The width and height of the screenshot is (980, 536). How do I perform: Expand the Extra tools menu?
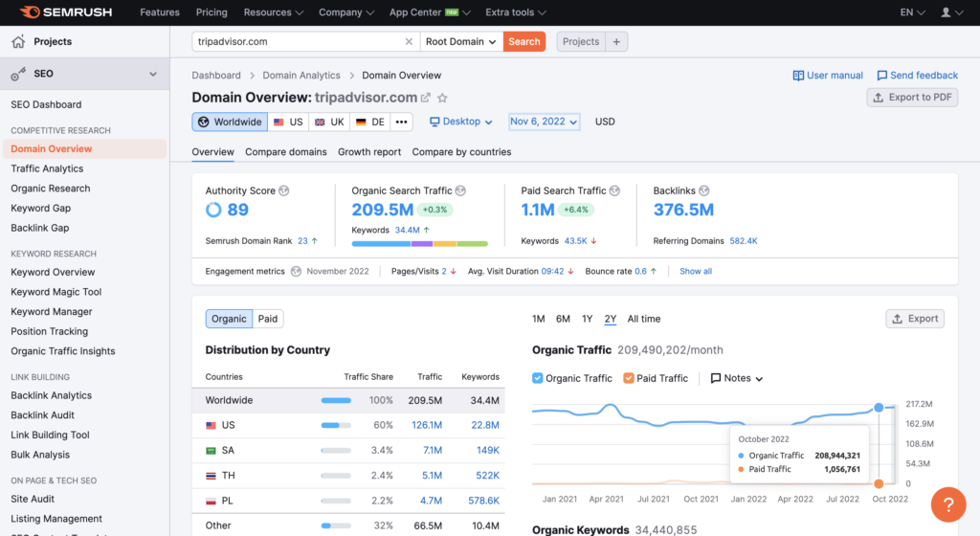516,12
